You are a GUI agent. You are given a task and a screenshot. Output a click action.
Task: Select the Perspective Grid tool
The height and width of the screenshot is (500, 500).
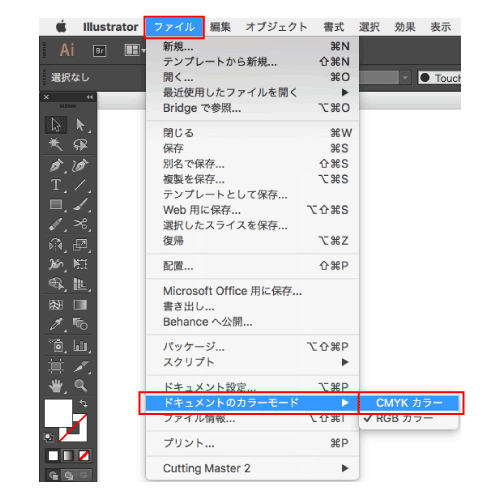click(80, 284)
